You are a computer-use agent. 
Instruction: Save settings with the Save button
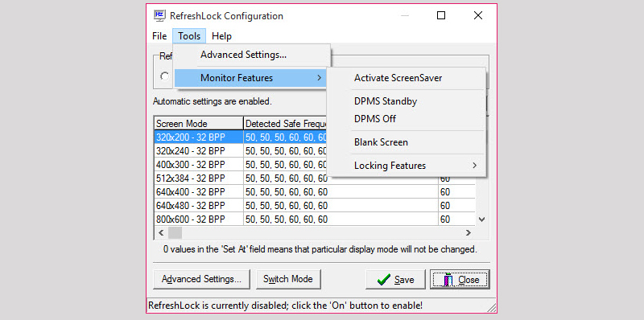click(395, 279)
